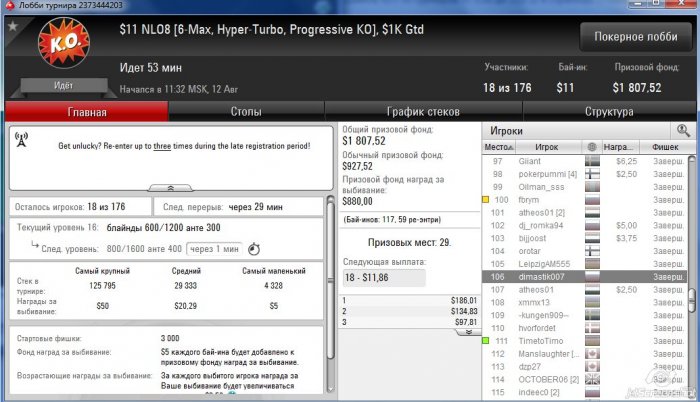Viewport: 700px width, 402px height.
Task: Click the level timer stopwatch icon
Action: (254, 249)
